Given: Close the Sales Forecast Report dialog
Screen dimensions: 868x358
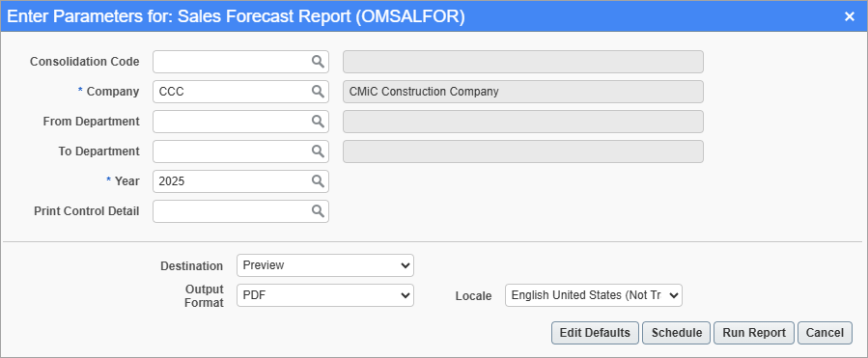Looking at the screenshot, I should tap(850, 16).
